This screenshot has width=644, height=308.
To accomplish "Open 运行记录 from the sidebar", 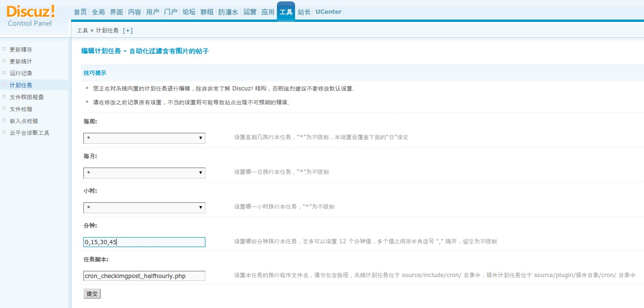I will tap(20, 73).
